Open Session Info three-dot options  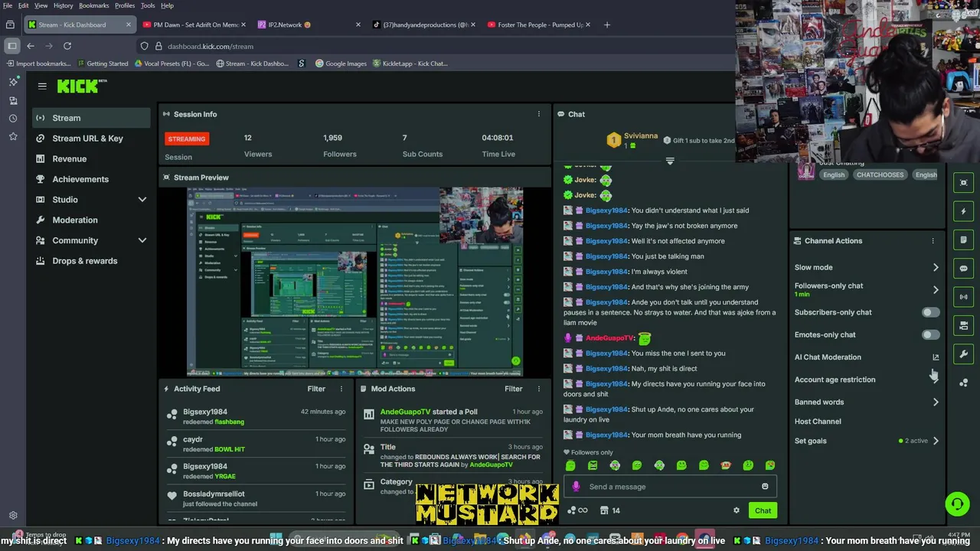[538, 114]
